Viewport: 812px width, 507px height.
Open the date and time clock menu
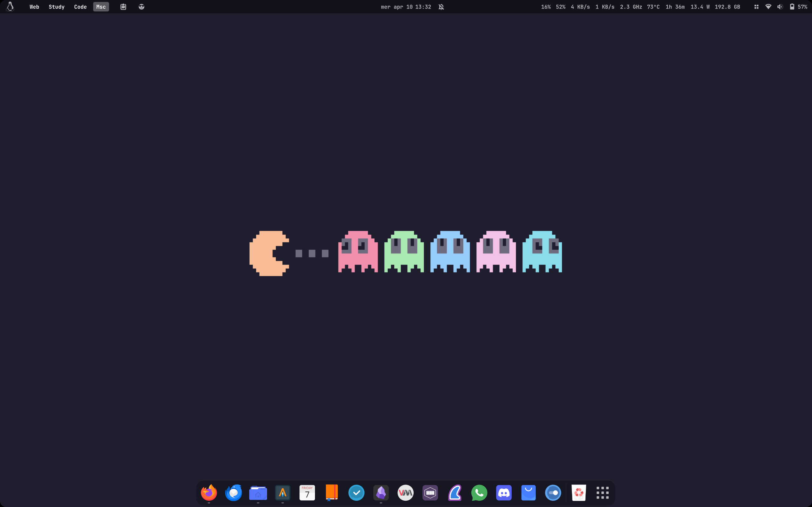(406, 7)
